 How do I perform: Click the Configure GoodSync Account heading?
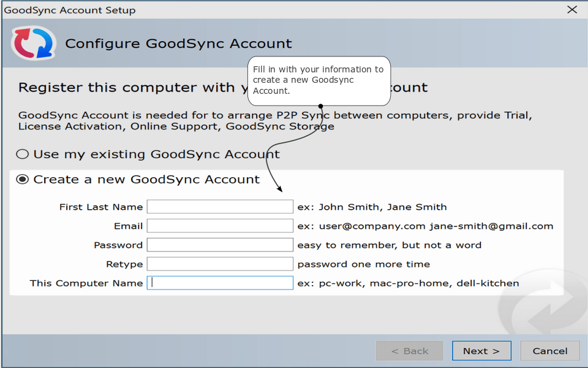178,44
